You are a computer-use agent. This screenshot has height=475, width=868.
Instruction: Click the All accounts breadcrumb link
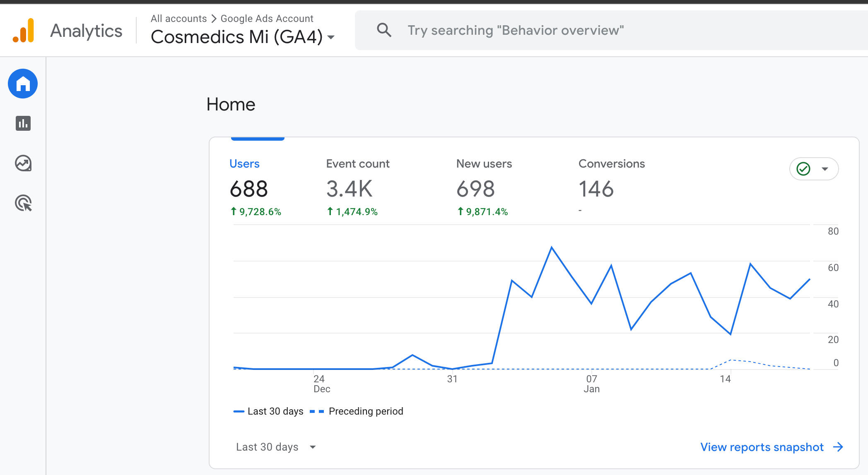[178, 19]
